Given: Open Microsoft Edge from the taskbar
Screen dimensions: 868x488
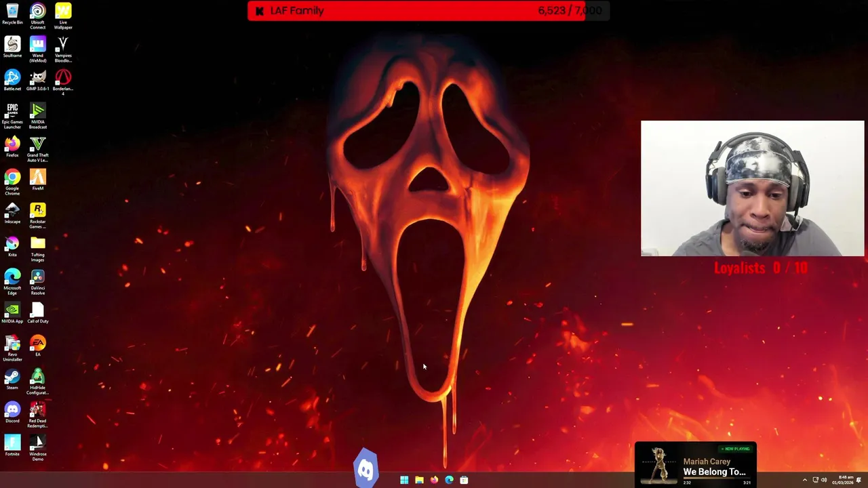Looking at the screenshot, I should (x=449, y=480).
